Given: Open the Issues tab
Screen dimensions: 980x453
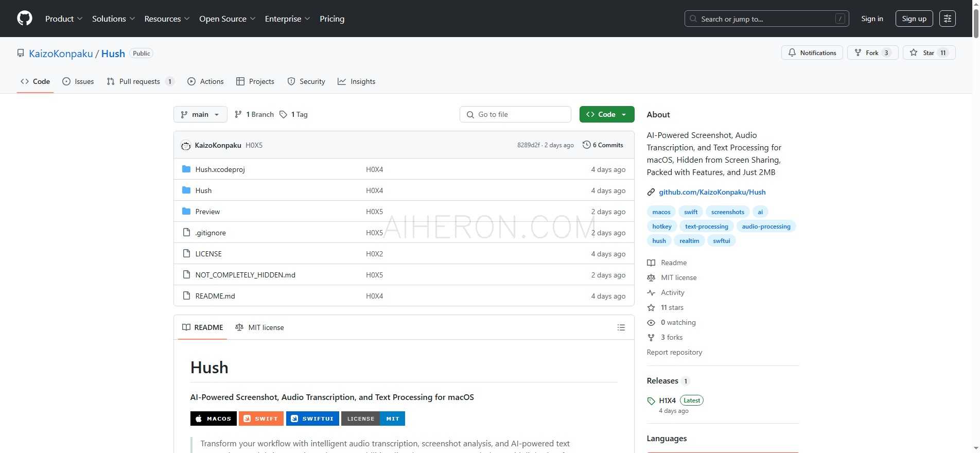Looking at the screenshot, I should (x=78, y=81).
